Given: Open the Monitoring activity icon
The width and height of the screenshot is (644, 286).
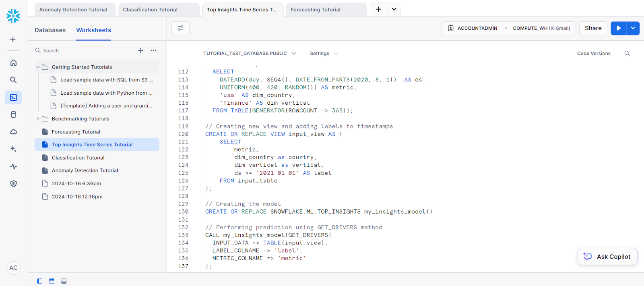Looking at the screenshot, I should [x=13, y=166].
